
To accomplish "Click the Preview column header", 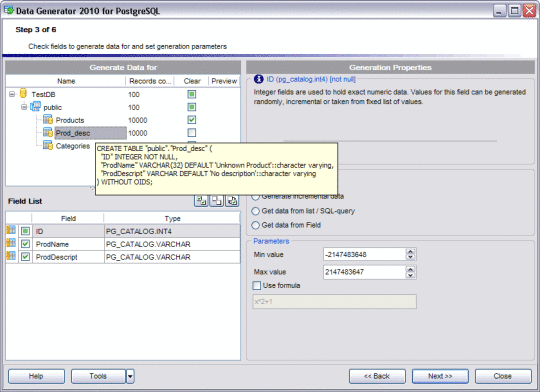I will [x=224, y=81].
